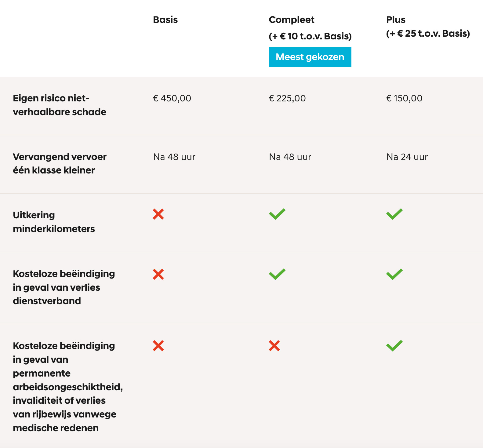Click Compleet red cross for permanente arbeidsongeschiktheid
Screen dimensions: 483x448
coord(274,346)
